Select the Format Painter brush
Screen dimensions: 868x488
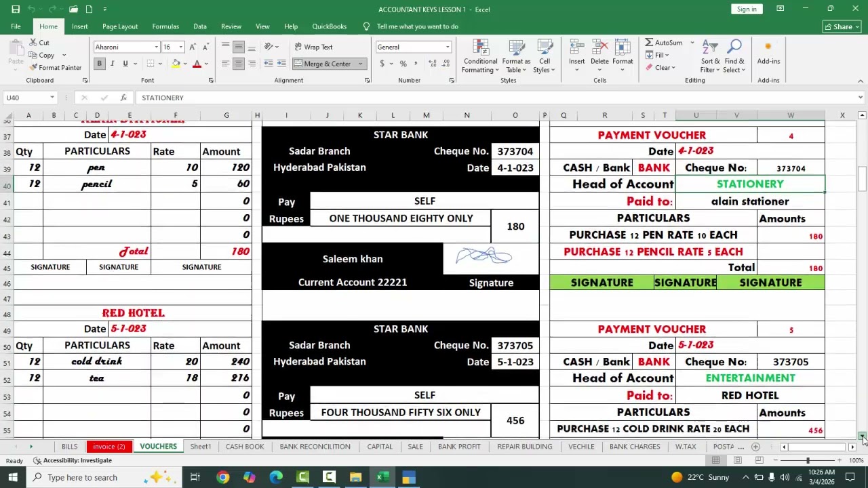(33, 68)
